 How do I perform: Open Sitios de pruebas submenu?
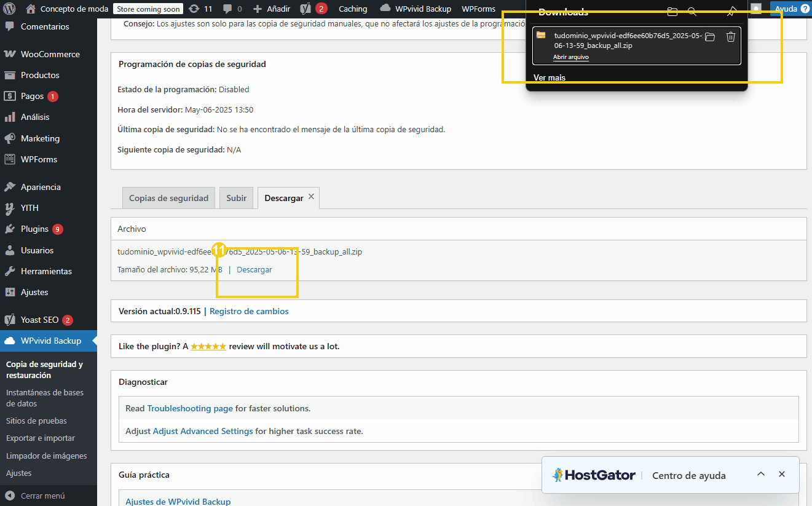pyautogui.click(x=36, y=421)
